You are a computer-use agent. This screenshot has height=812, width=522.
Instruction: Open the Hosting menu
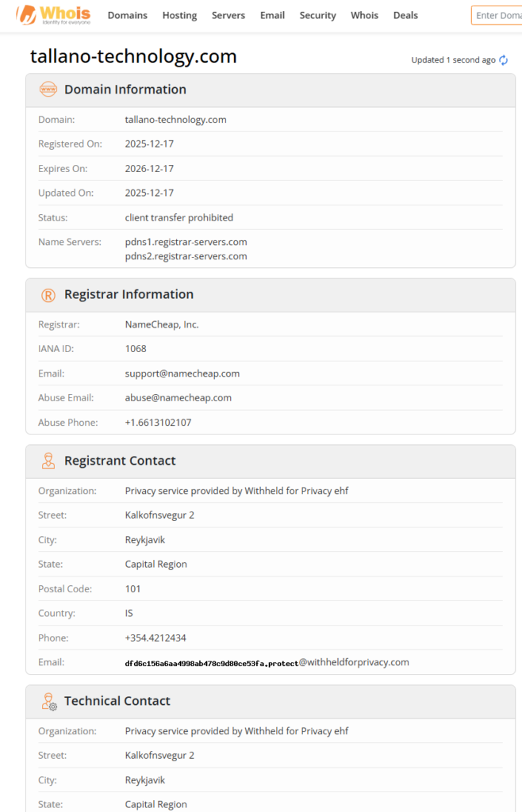point(179,15)
